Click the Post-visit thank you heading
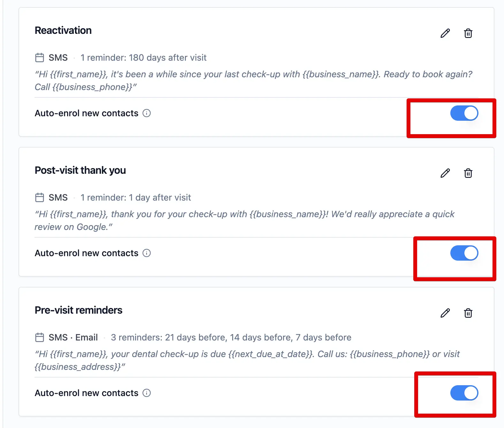This screenshot has height=428, width=504. pos(80,170)
